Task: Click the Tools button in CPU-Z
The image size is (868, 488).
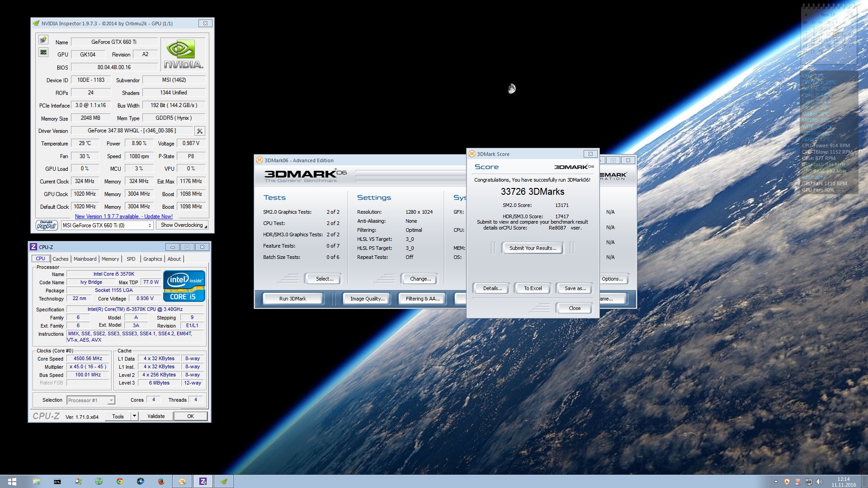Action: [x=118, y=416]
